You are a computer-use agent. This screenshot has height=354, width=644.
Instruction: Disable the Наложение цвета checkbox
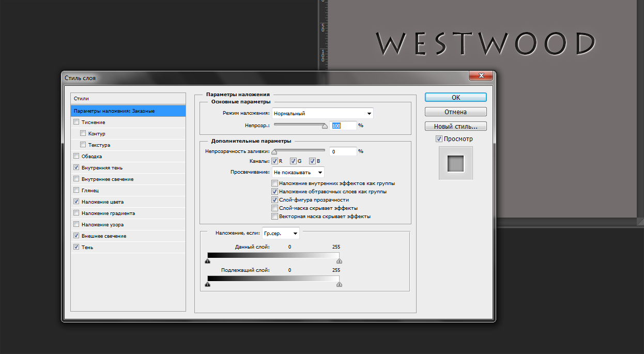click(x=76, y=202)
